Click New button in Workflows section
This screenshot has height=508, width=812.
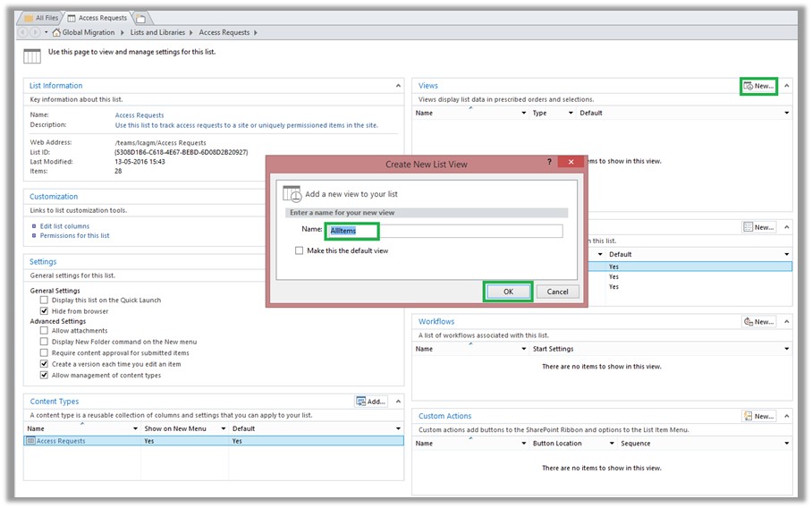pyautogui.click(x=758, y=322)
